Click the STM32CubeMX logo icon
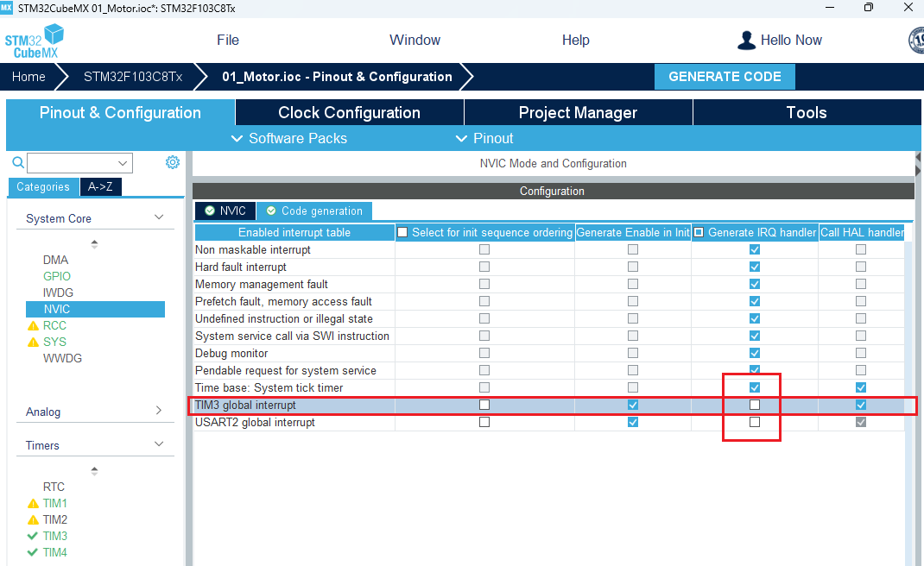This screenshot has width=924, height=566. pos(35,41)
